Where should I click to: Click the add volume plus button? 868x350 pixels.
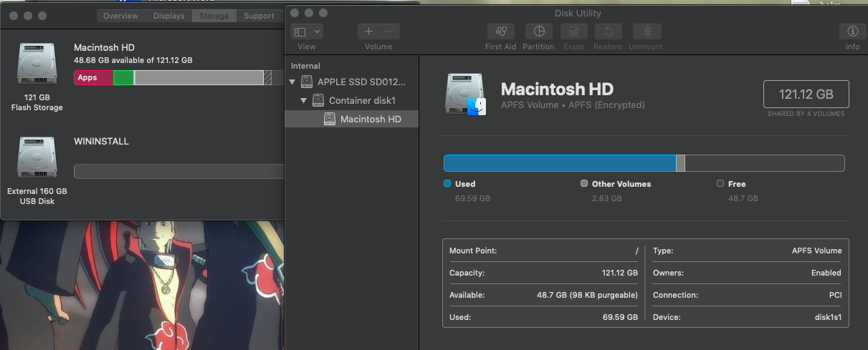point(368,31)
